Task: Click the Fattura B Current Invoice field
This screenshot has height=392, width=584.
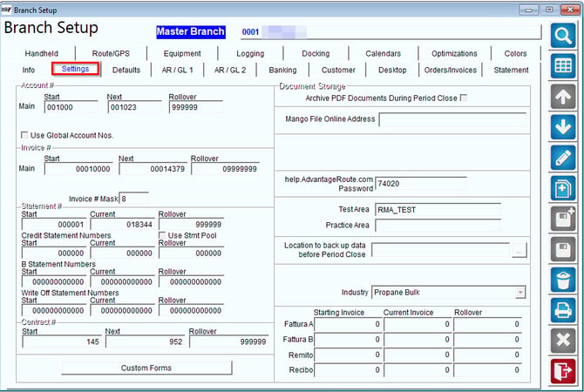Action: [x=418, y=340]
